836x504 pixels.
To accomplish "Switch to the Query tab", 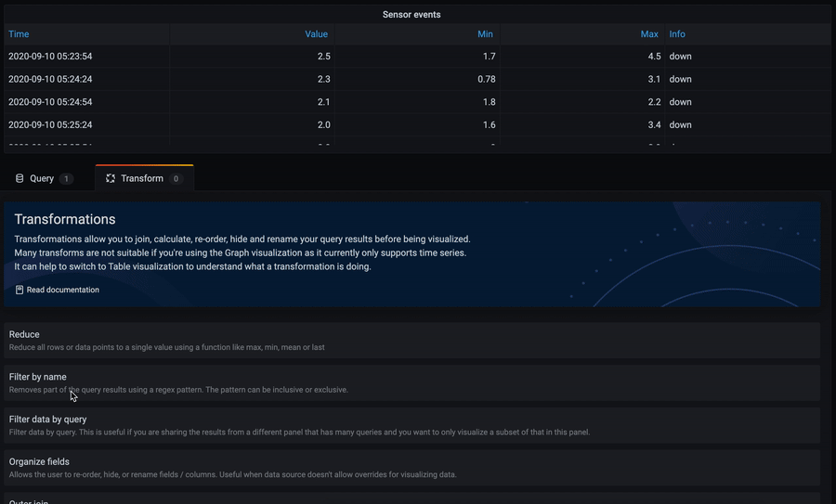I will [x=42, y=178].
